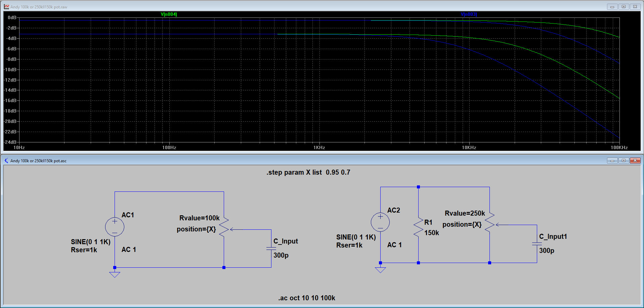The width and height of the screenshot is (644, 308).
Task: Click the AC 1 text beside AC1
Action: [x=129, y=250]
